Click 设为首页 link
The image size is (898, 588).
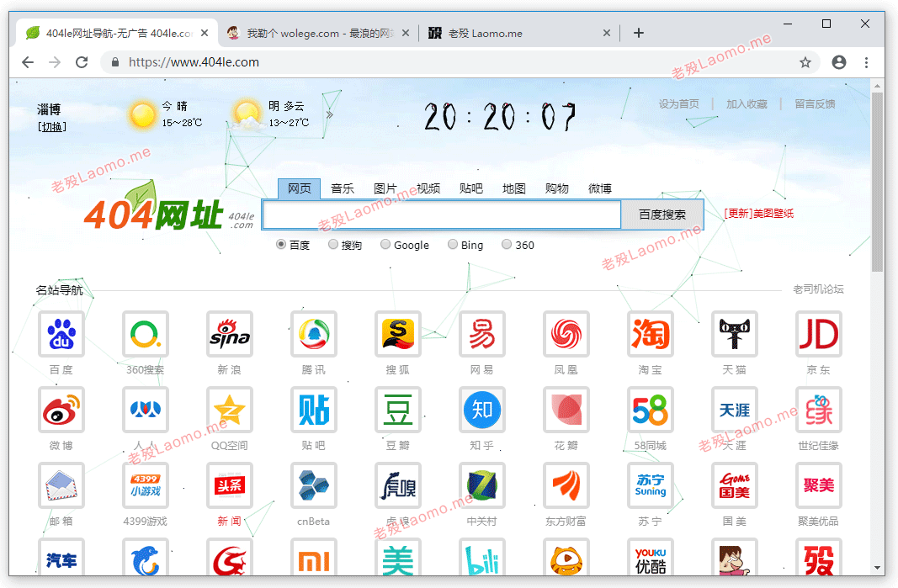click(x=678, y=103)
